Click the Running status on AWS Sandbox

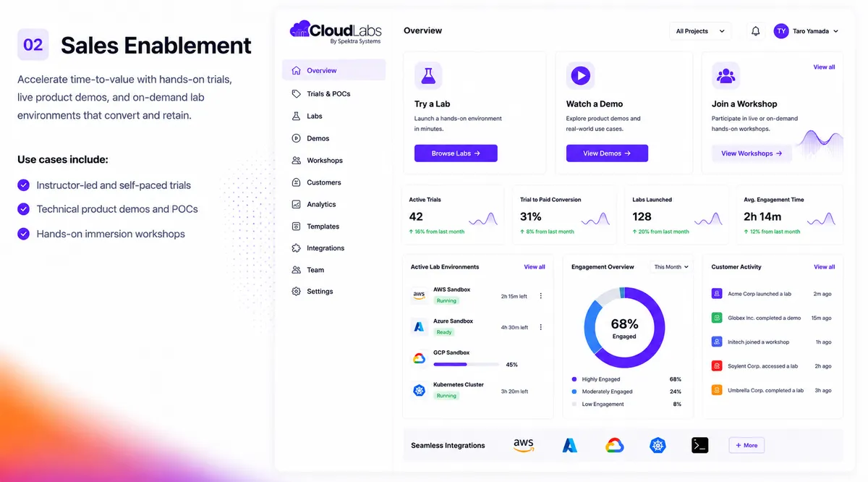click(446, 300)
